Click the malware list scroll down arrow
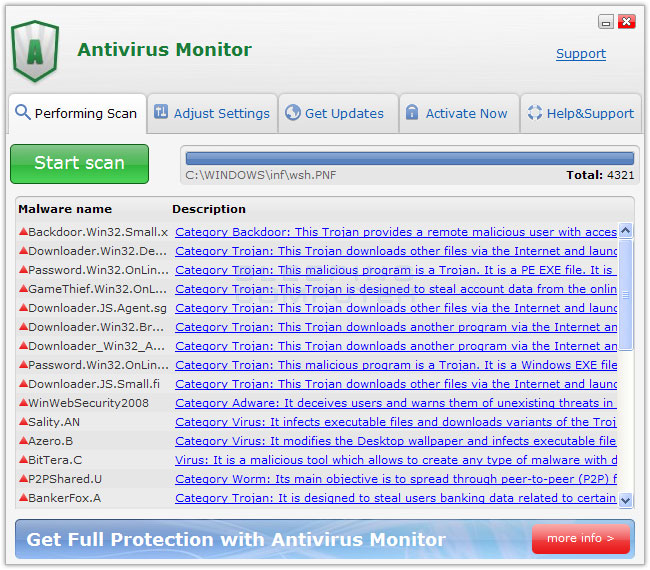Image resolution: width=650 pixels, height=570 pixels. click(x=626, y=500)
